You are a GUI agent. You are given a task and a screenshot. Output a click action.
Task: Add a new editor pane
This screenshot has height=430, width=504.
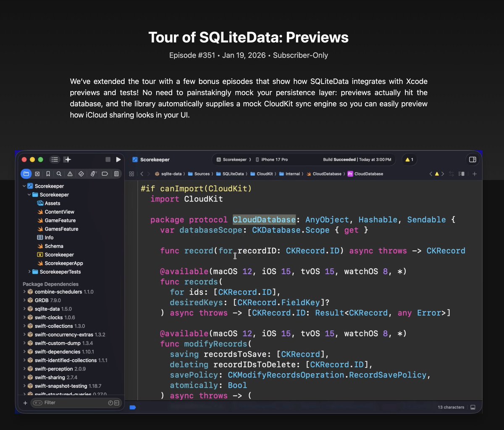(475, 174)
